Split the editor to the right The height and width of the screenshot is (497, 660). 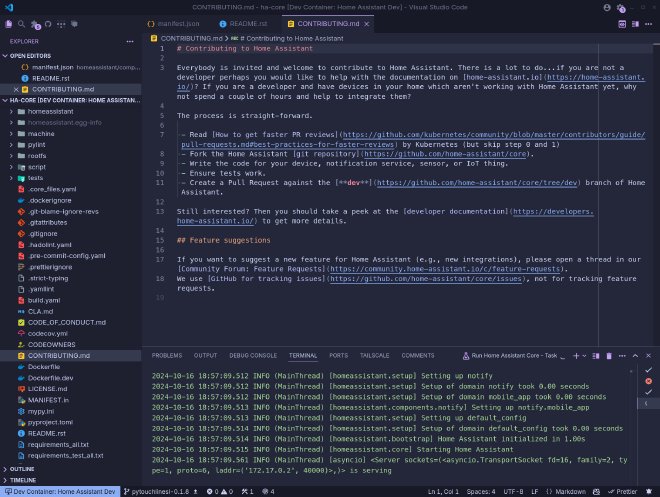pyautogui.click(x=635, y=24)
